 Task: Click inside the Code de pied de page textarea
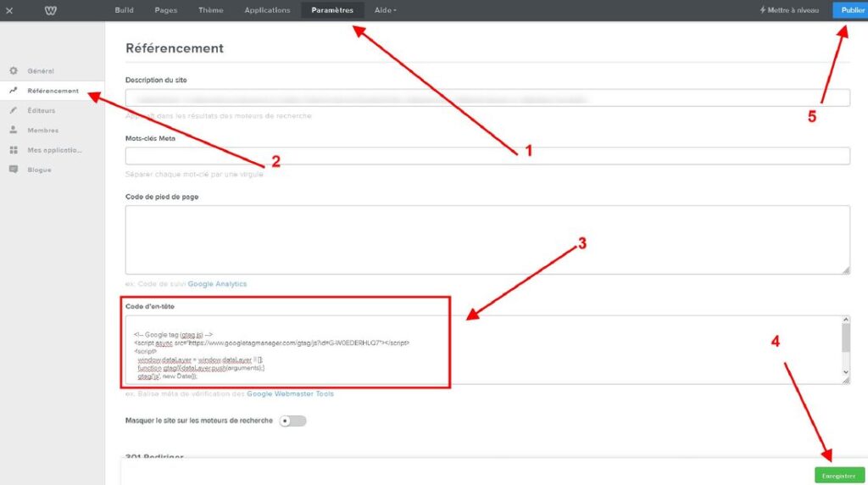pos(487,239)
